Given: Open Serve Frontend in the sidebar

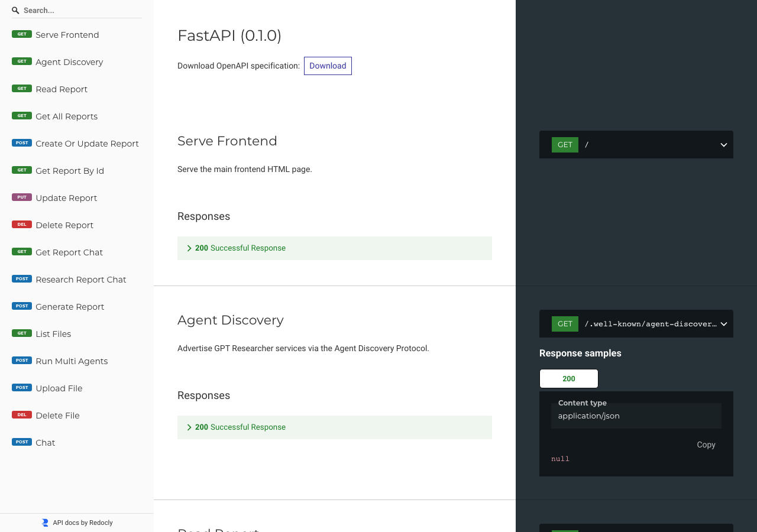Looking at the screenshot, I should tap(77, 35).
